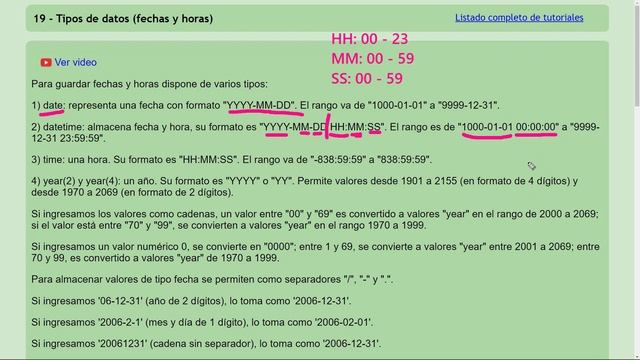Click the value '2006-12-31' in the '06-12-31' line
Screen dimensions: 640x360
click(x=321, y=301)
